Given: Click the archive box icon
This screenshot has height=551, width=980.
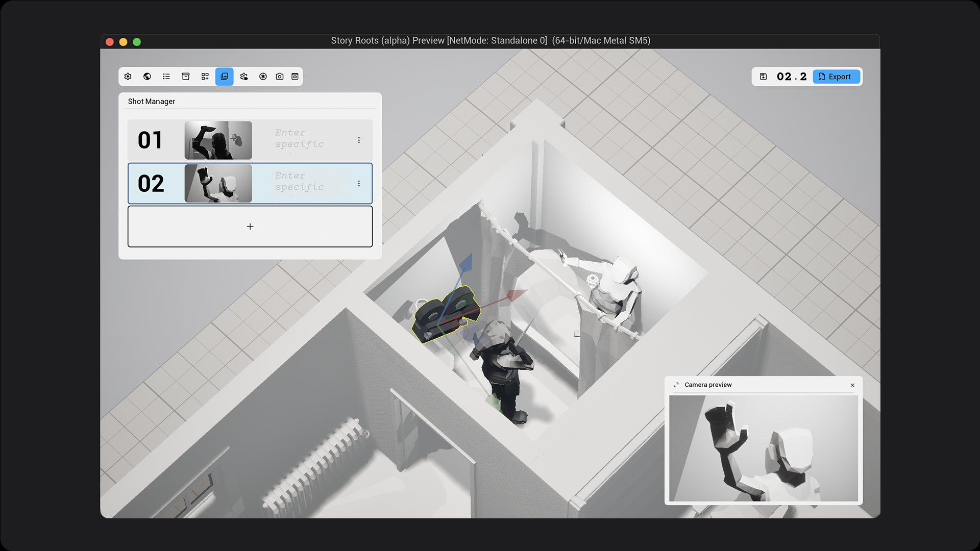Looking at the screenshot, I should [186, 77].
